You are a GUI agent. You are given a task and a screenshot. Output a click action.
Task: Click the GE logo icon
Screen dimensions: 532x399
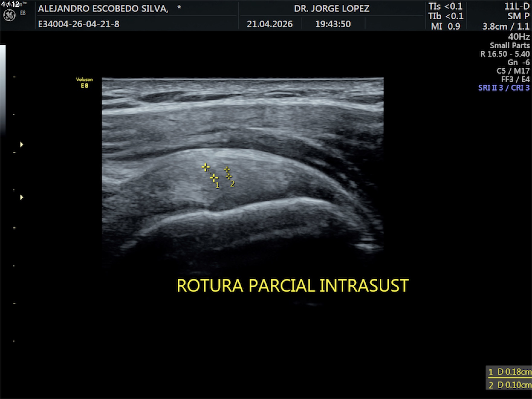pos(9,15)
